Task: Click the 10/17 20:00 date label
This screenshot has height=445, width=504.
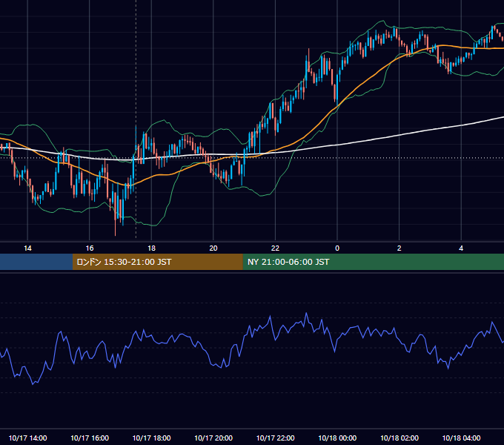Action: (213, 438)
